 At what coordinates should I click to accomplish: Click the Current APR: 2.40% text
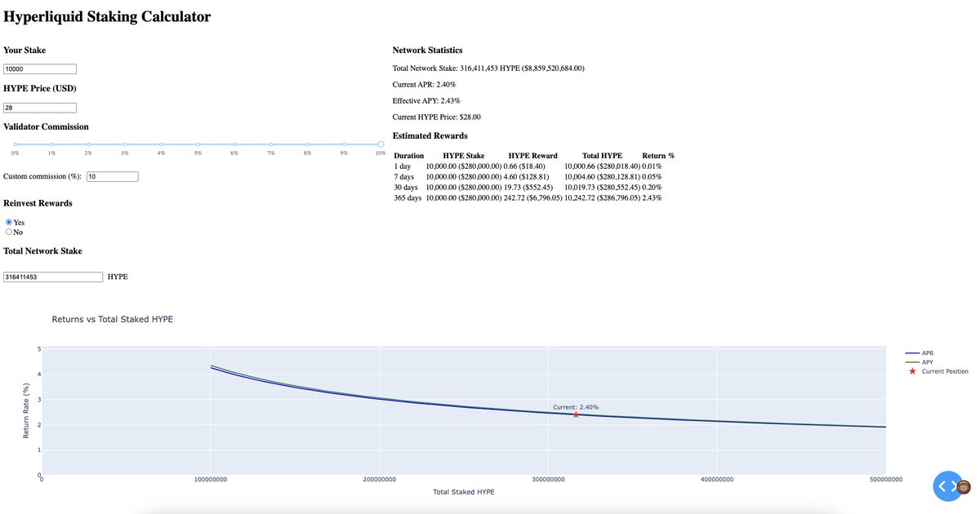click(x=424, y=85)
